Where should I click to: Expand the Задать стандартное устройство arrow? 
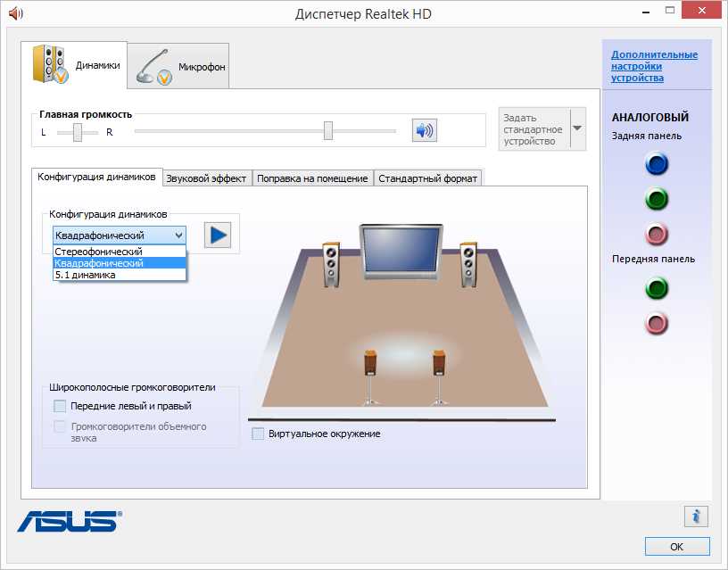[577, 128]
